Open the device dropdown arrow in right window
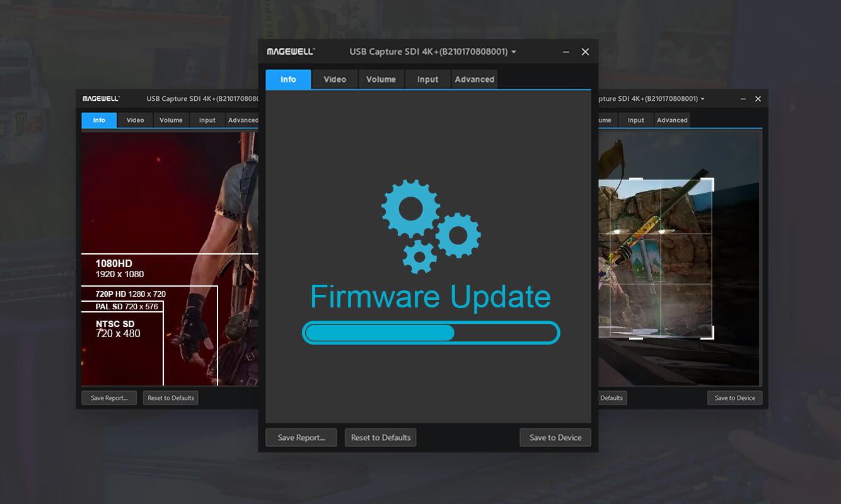The height and width of the screenshot is (504, 841). [x=702, y=99]
